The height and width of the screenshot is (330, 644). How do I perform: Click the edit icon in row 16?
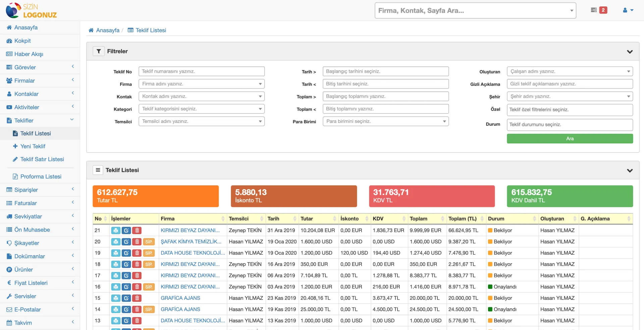tap(126, 287)
